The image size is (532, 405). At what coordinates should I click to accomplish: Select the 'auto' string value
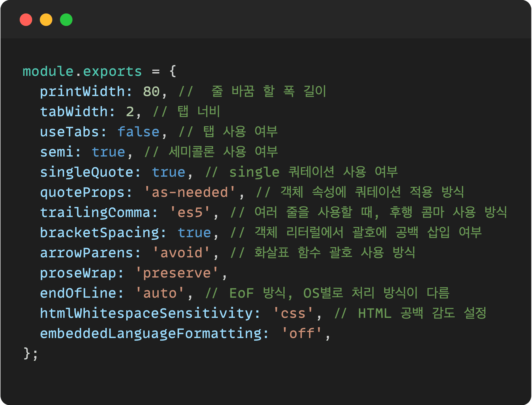point(160,293)
